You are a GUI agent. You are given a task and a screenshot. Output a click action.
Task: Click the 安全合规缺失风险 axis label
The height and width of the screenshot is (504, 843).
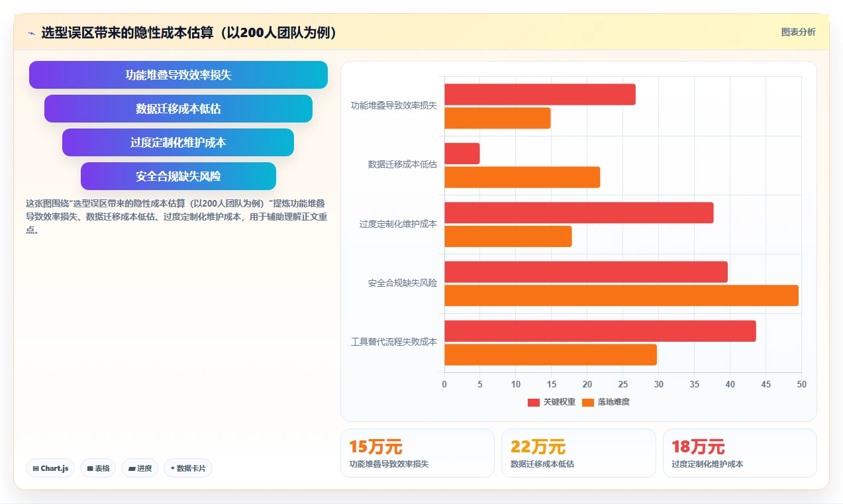[x=403, y=283]
